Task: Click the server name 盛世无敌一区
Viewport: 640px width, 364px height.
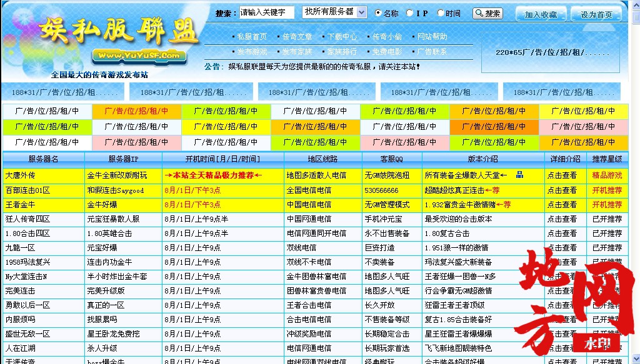Action: [27, 334]
